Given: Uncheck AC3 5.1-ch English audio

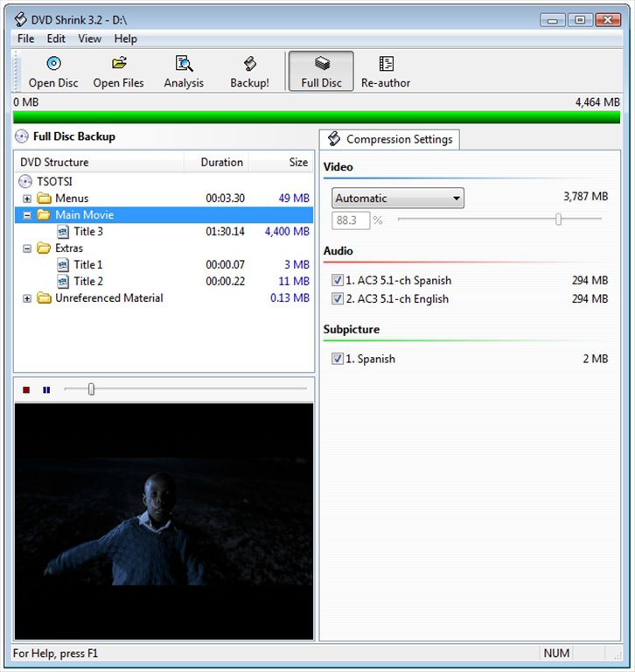Looking at the screenshot, I should coord(338,298).
